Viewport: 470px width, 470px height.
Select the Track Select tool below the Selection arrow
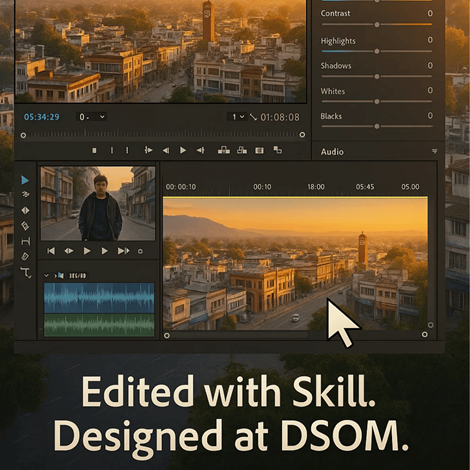25,194
